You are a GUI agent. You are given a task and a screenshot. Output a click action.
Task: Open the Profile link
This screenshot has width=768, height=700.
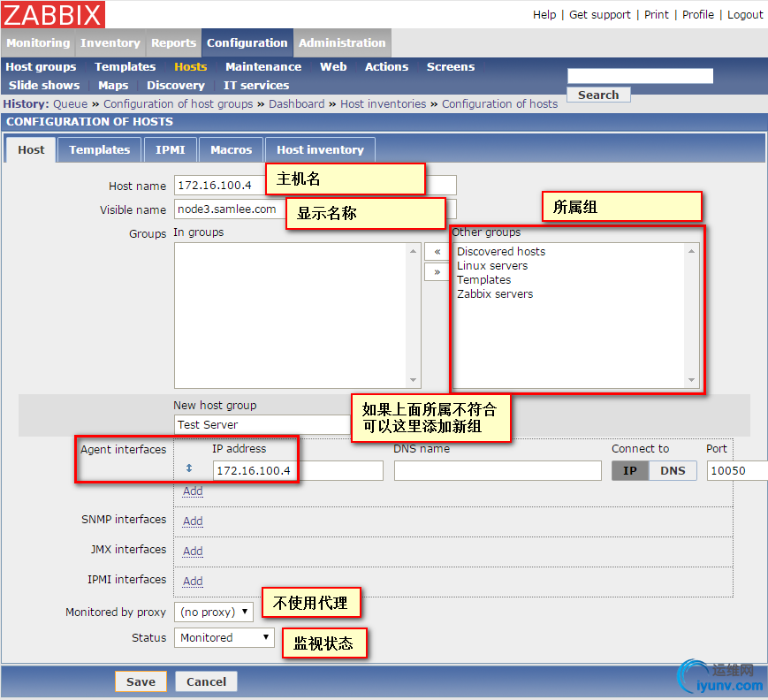coord(697,15)
